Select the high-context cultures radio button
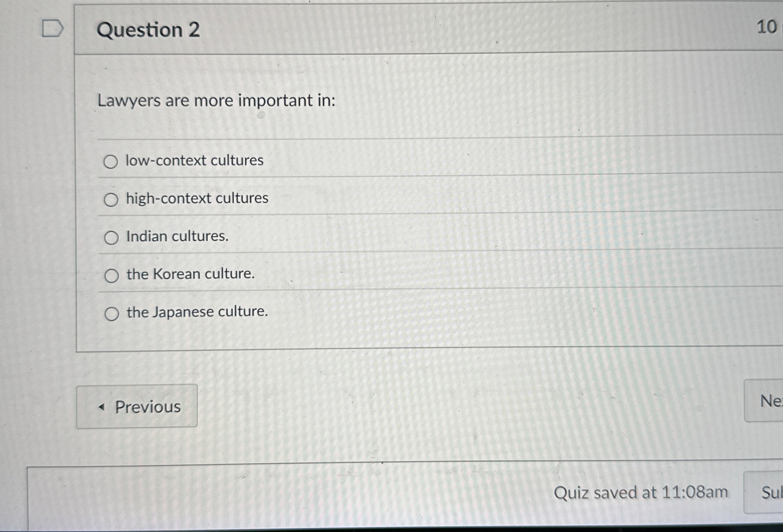The image size is (783, 532). click(x=111, y=200)
